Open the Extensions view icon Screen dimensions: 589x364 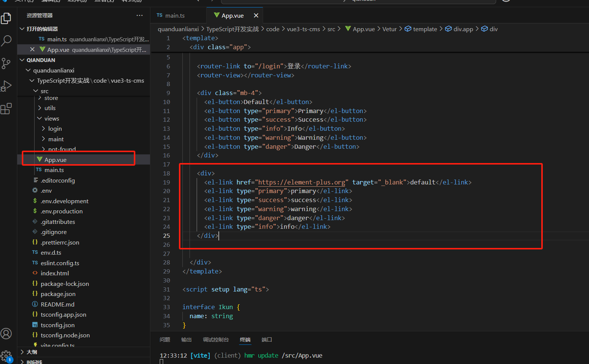6,109
